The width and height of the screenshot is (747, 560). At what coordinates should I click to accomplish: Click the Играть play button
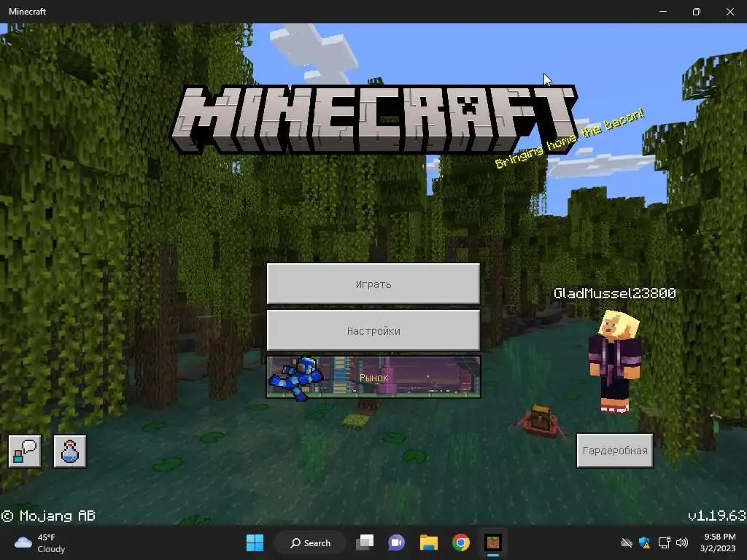point(373,284)
